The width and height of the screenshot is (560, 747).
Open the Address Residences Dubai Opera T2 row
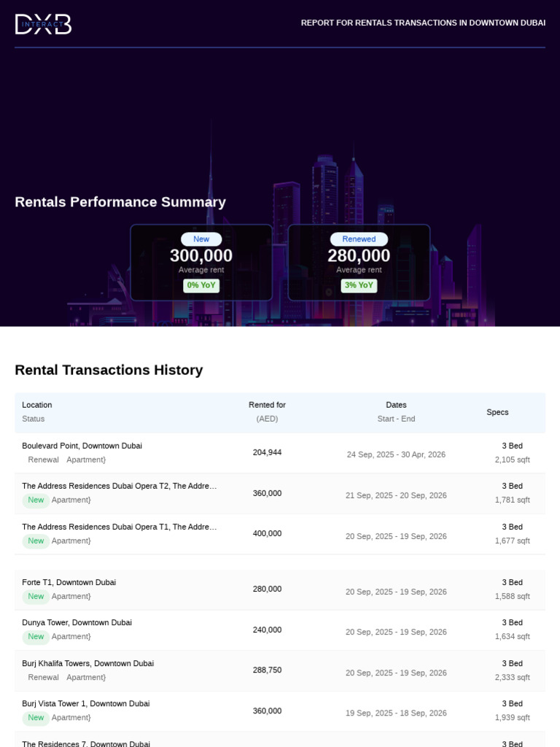(280, 494)
